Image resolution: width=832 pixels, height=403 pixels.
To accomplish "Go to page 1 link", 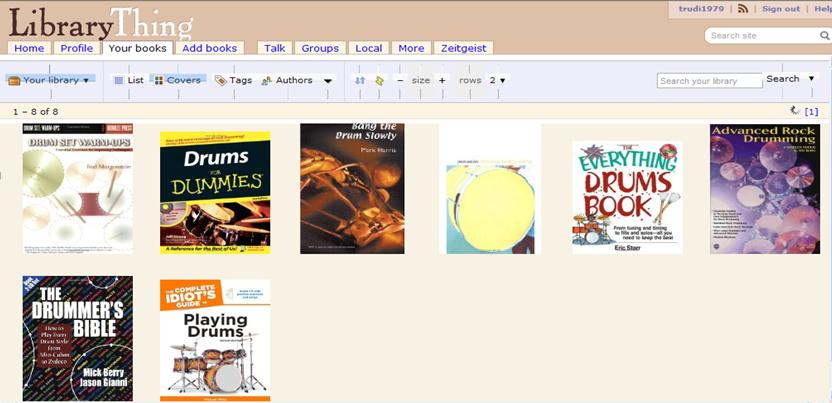I will click(811, 111).
